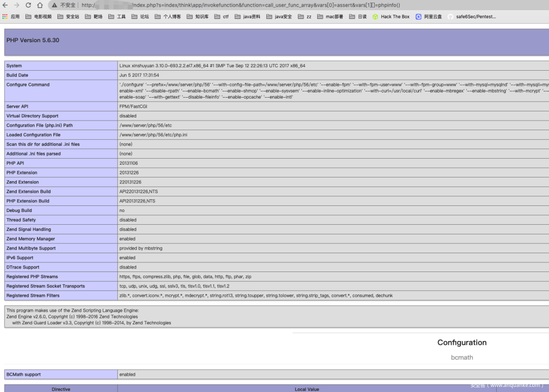549x392 pixels.
Task: Click the Zend Engine v2.6.0 copyright line
Action: (72, 317)
